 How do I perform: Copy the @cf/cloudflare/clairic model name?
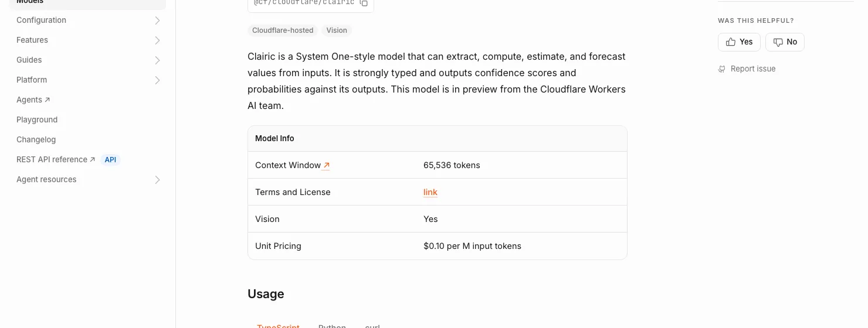tap(364, 3)
